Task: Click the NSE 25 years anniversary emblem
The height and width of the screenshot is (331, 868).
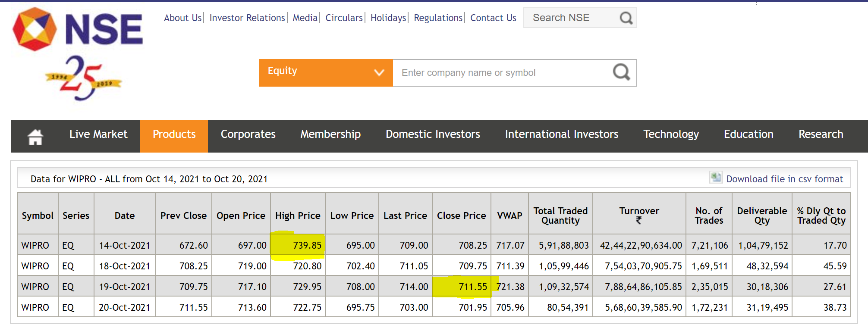Action: click(x=83, y=78)
